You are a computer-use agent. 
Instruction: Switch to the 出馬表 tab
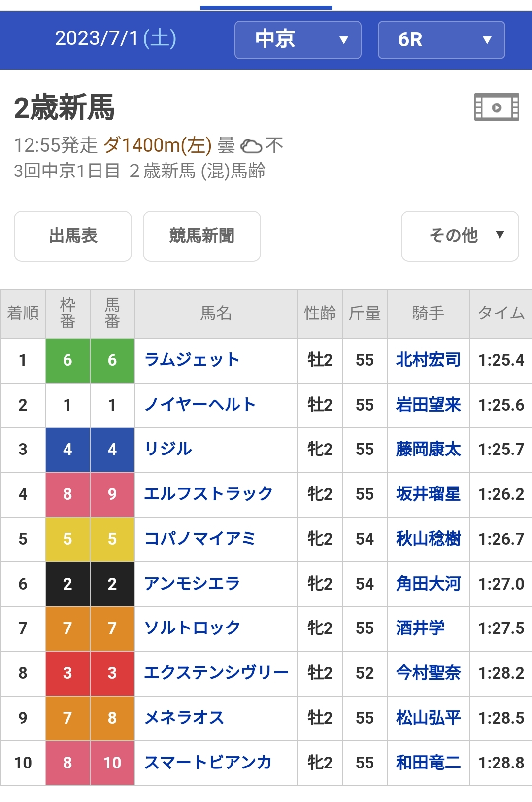click(73, 236)
